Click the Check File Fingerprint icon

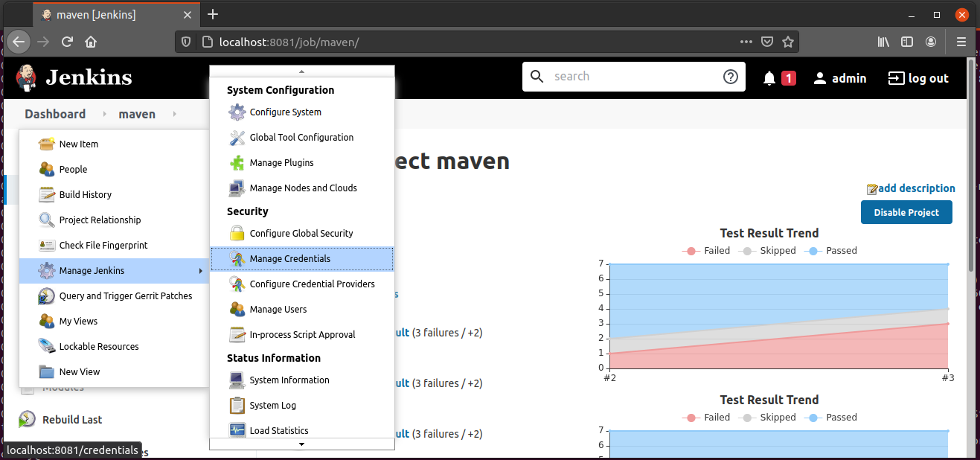pyautogui.click(x=47, y=245)
